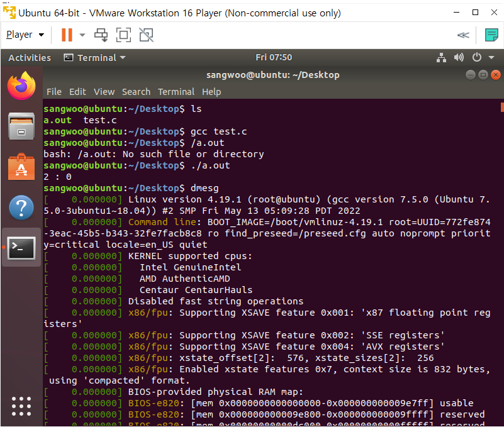
Task: Open the terminal Edit menu
Action: click(x=77, y=92)
